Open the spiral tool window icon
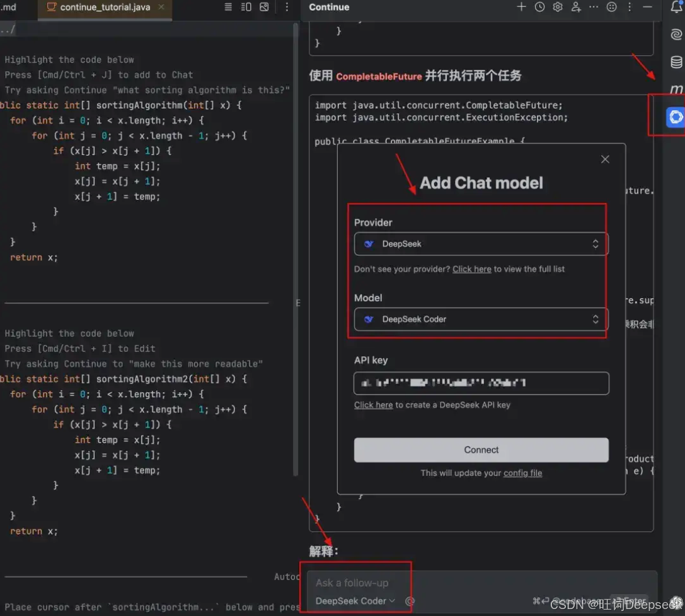Image resolution: width=685 pixels, height=616 pixels. pos(676,34)
